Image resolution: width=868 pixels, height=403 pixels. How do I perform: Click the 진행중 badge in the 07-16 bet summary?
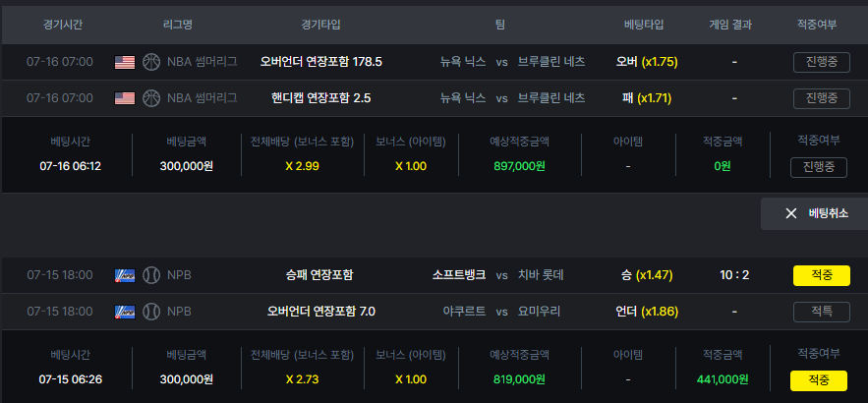pos(818,167)
